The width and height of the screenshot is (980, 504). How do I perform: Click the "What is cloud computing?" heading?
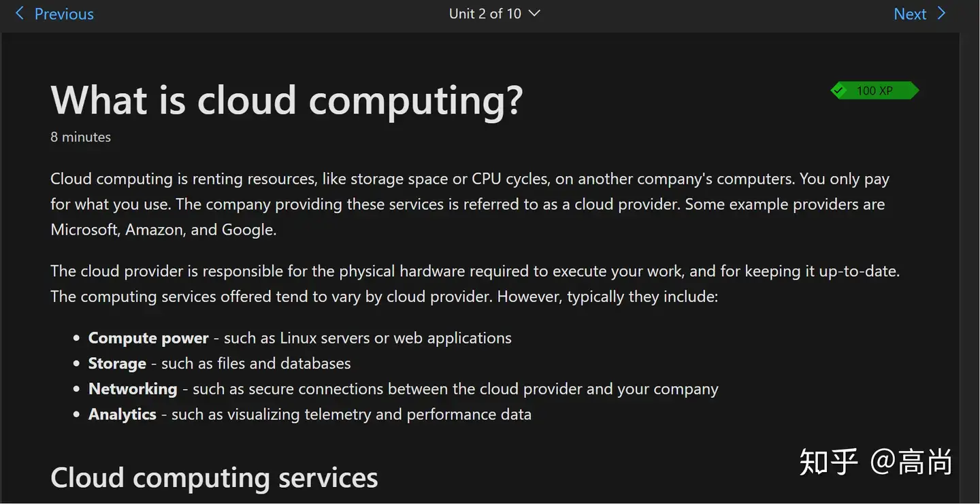click(x=287, y=100)
